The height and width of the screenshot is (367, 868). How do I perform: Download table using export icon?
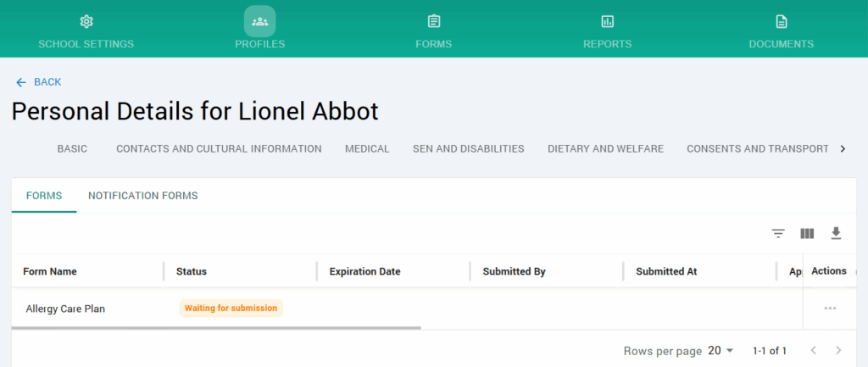pos(836,233)
